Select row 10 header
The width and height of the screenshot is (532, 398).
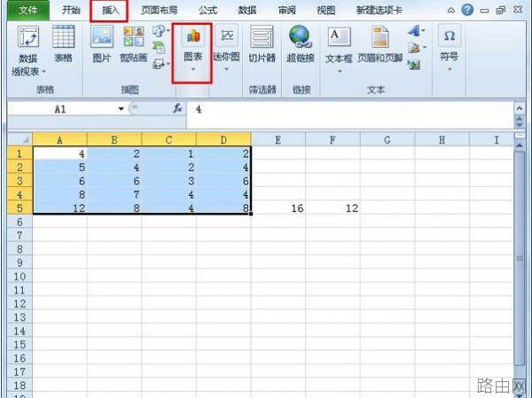20,277
